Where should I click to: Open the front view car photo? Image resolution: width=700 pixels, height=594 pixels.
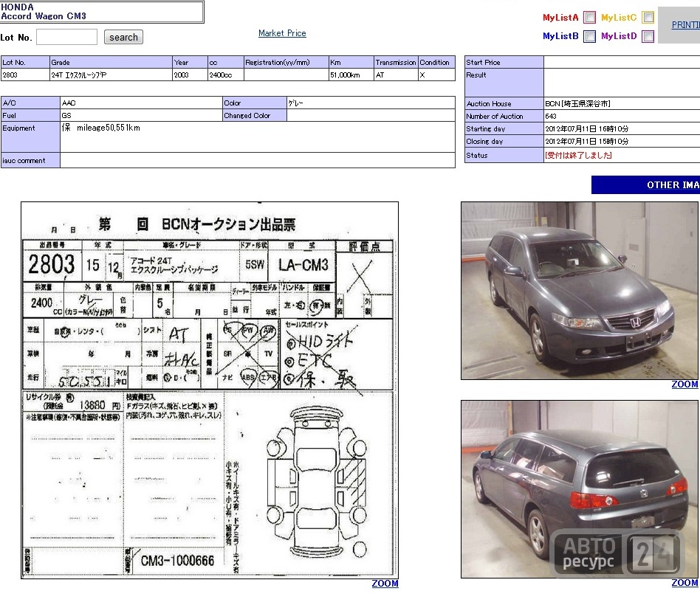(x=580, y=291)
